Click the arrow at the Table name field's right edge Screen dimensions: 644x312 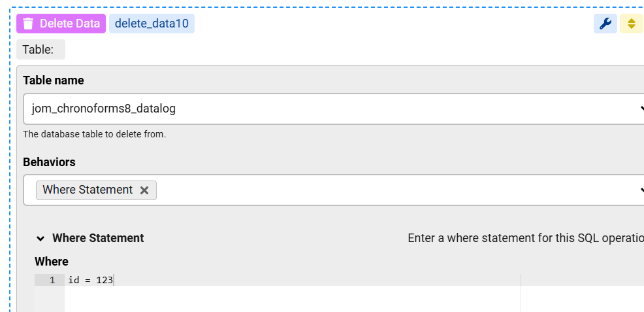coord(641,109)
